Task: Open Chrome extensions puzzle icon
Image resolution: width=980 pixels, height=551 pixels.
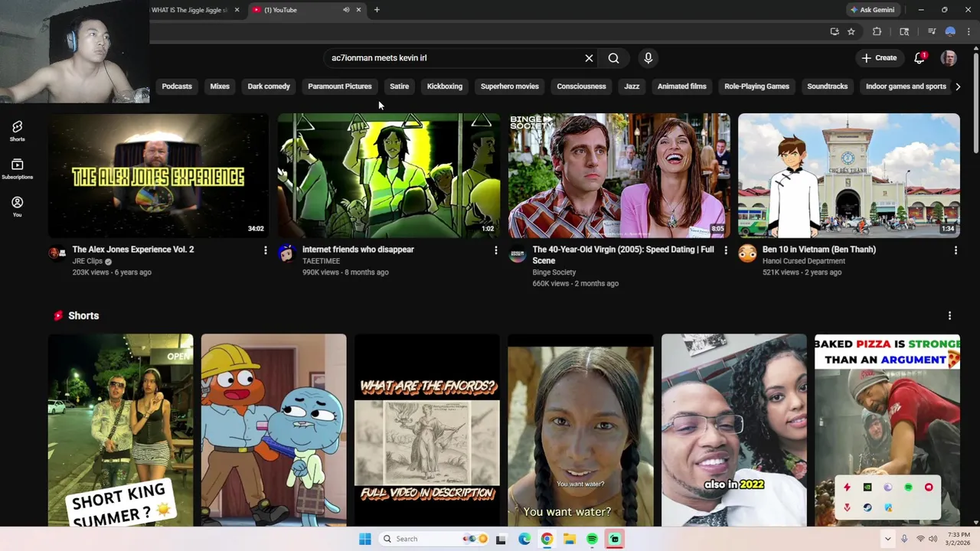Action: (877, 31)
